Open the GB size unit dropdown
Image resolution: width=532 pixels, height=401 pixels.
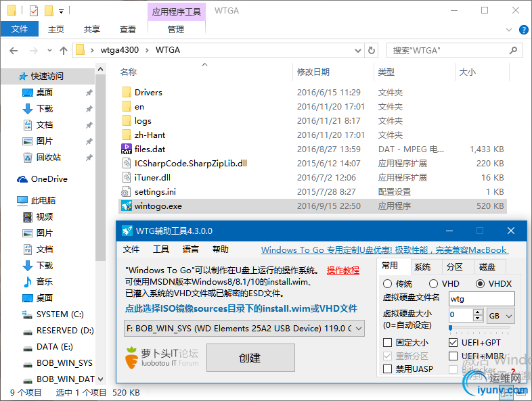tap(500, 316)
